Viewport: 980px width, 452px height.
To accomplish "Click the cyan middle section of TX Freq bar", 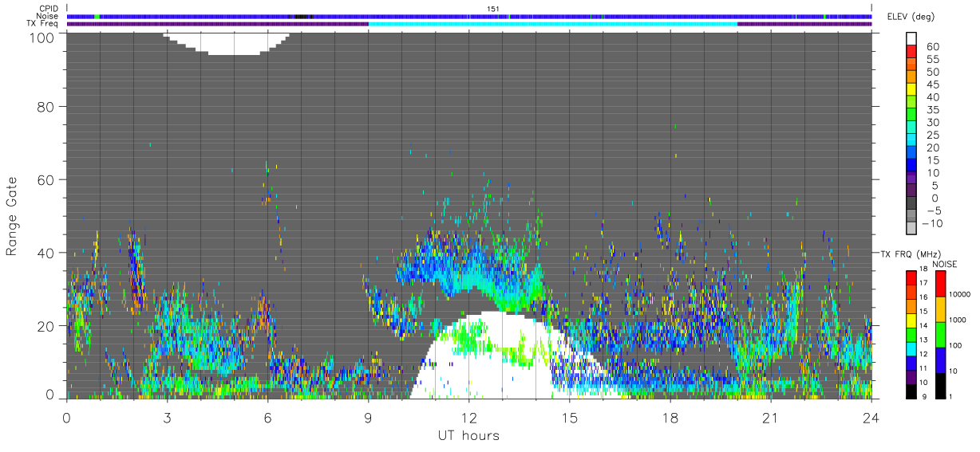I will 553,24.
